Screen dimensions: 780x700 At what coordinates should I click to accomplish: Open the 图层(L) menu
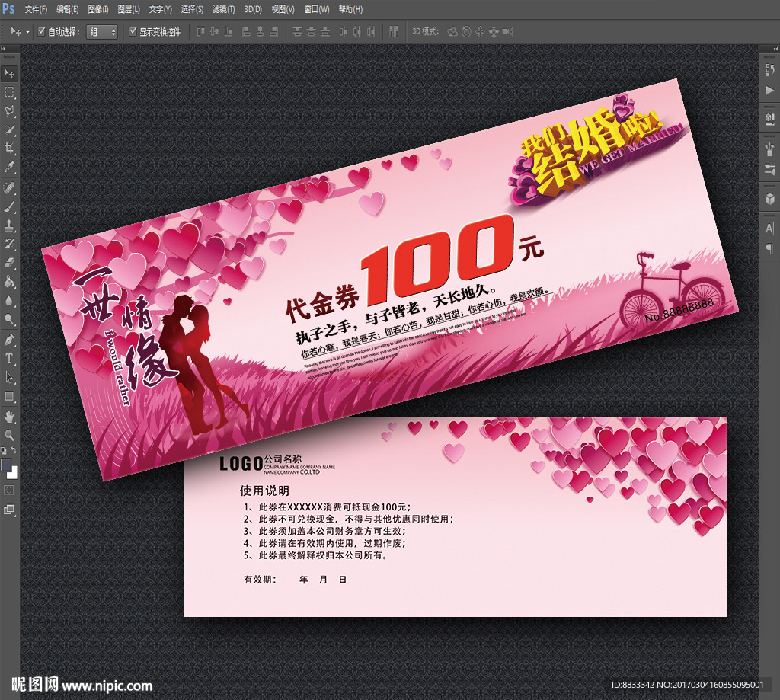click(x=129, y=9)
